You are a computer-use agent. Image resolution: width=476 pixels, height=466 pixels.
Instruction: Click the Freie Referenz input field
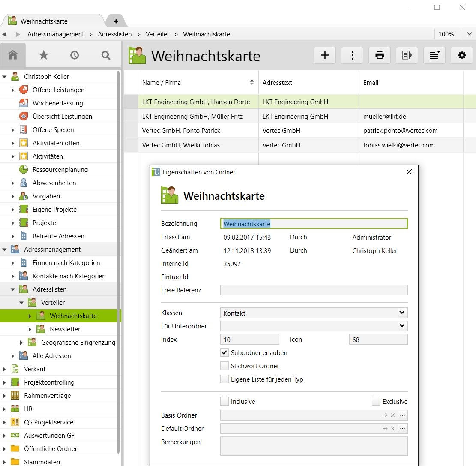coord(314,290)
